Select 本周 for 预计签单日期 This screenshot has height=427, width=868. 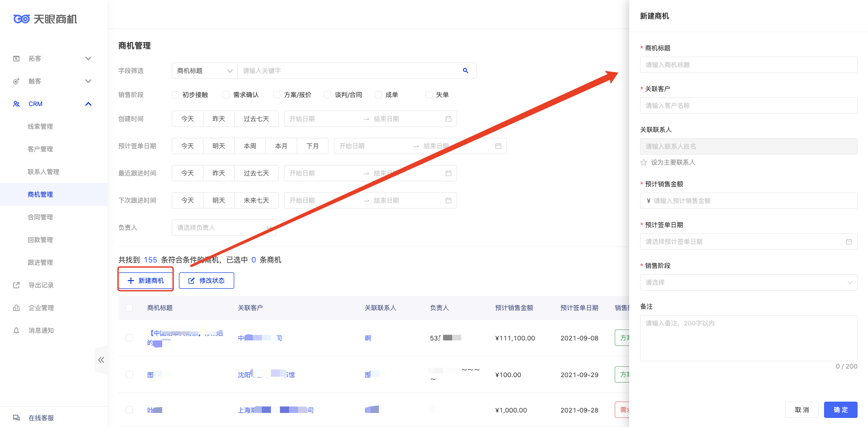250,146
